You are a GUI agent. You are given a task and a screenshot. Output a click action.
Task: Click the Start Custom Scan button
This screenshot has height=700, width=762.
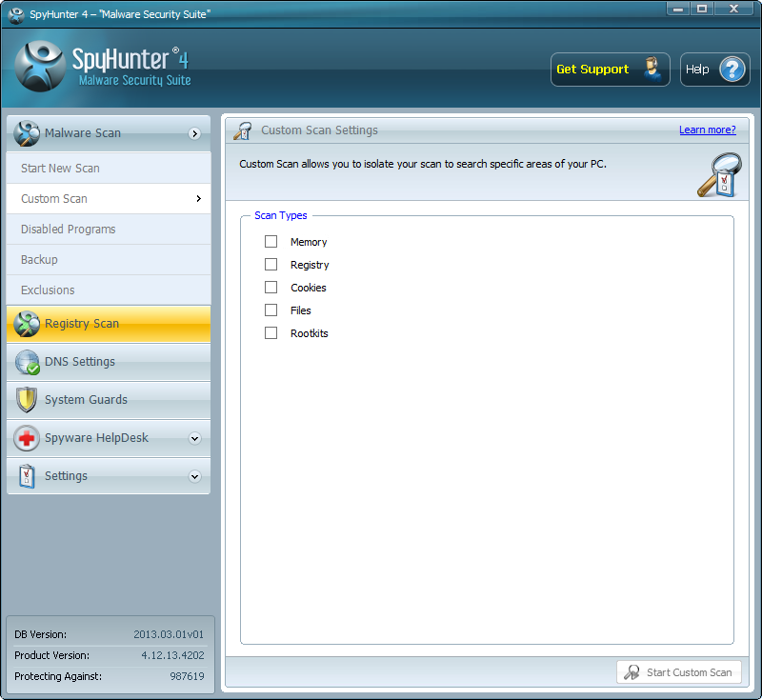tap(678, 672)
